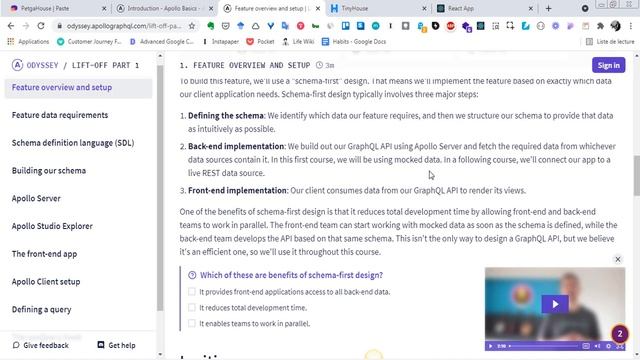This screenshot has width=640, height=360.
Task: Open the Customer Journey bookmark
Action: (x=89, y=41)
